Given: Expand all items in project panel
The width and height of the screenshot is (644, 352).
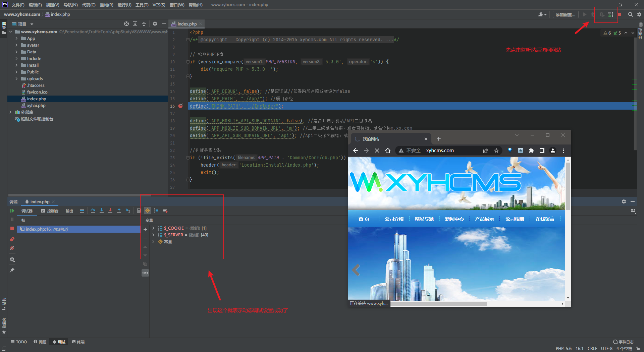Looking at the screenshot, I should 135,24.
